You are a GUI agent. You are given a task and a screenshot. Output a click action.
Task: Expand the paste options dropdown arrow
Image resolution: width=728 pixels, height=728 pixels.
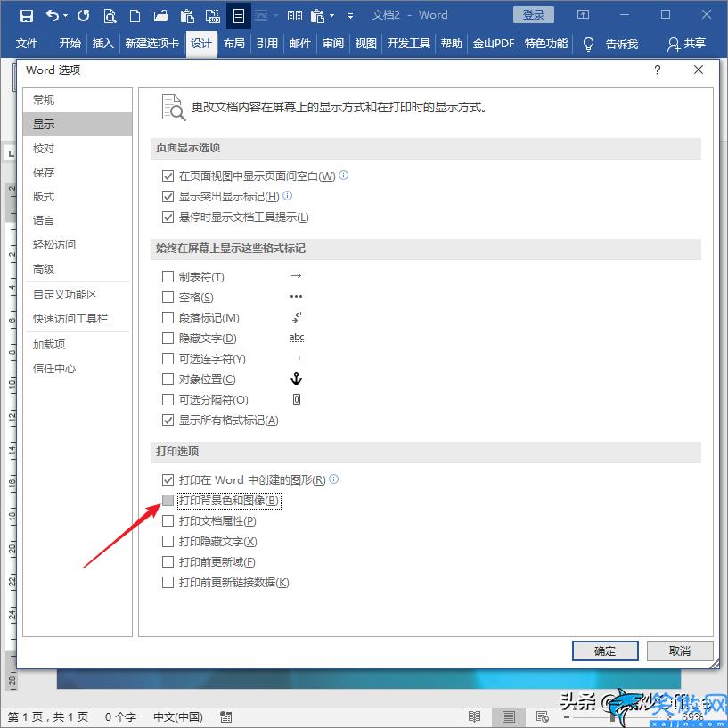332,16
